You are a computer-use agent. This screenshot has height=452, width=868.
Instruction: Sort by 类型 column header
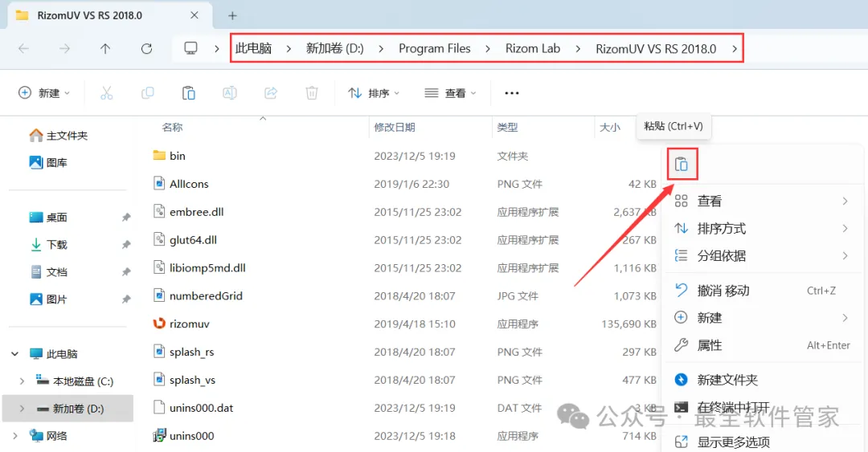(x=507, y=127)
